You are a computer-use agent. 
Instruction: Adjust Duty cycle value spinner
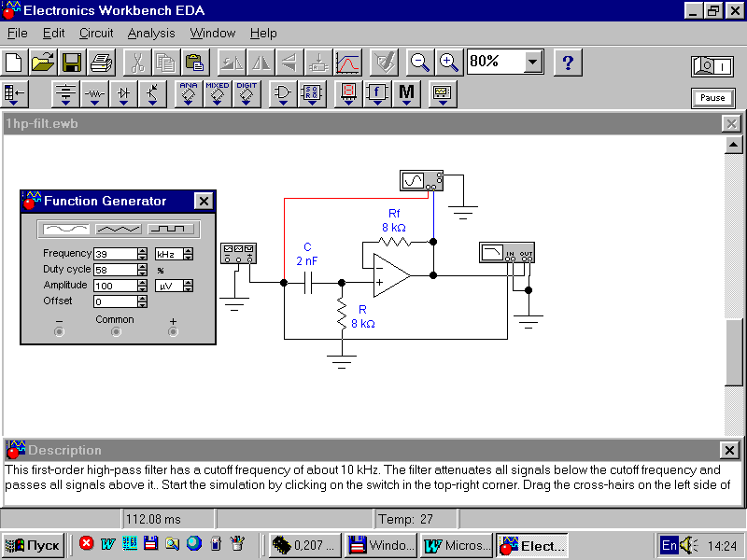pyautogui.click(x=142, y=270)
